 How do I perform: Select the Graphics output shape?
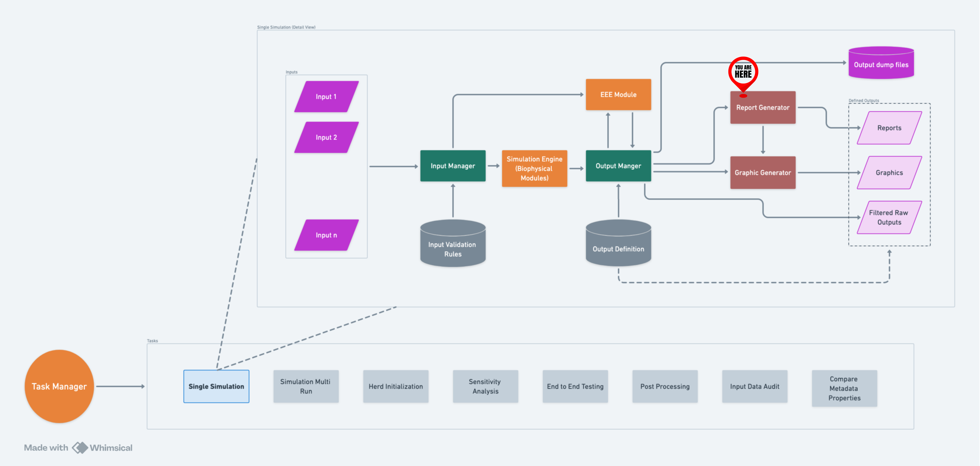(890, 173)
